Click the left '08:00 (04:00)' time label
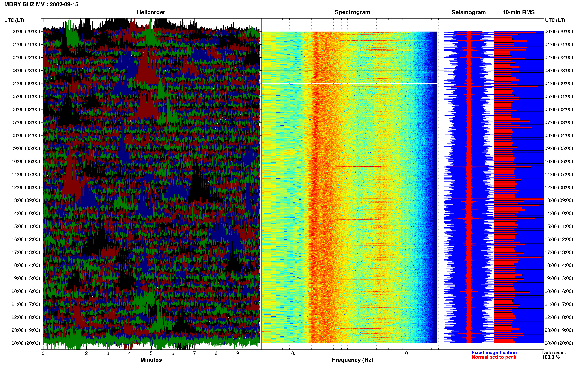Screen dimensions: 588x368 pos(26,135)
